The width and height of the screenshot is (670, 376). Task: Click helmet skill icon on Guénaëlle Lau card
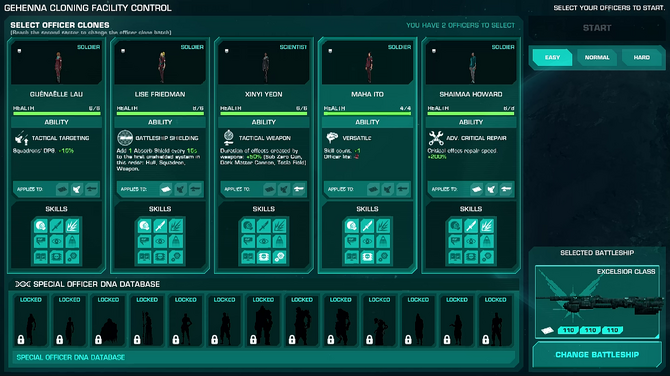41,226
